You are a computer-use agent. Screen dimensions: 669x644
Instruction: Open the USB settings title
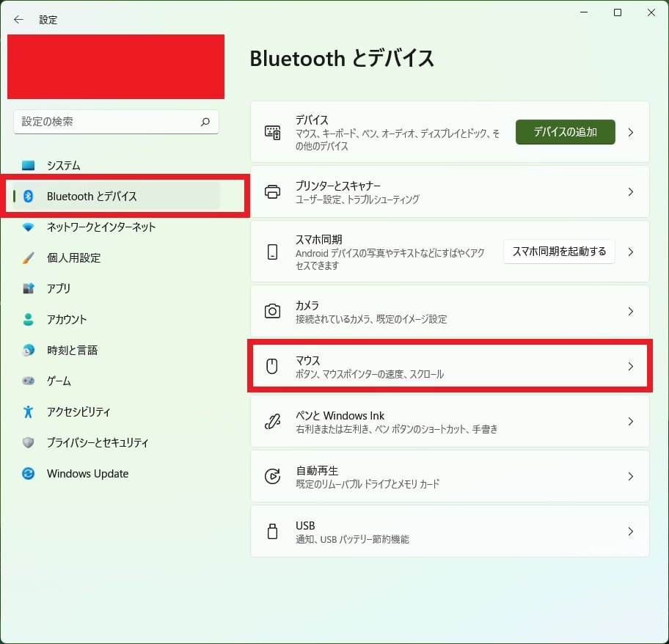(x=305, y=525)
